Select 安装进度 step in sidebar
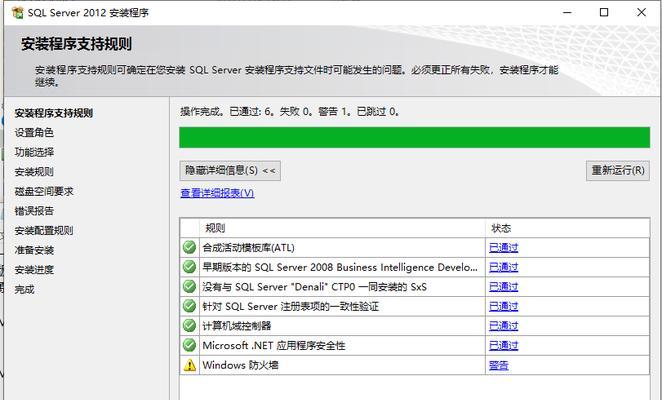This screenshot has height=400, width=662. click(x=34, y=269)
